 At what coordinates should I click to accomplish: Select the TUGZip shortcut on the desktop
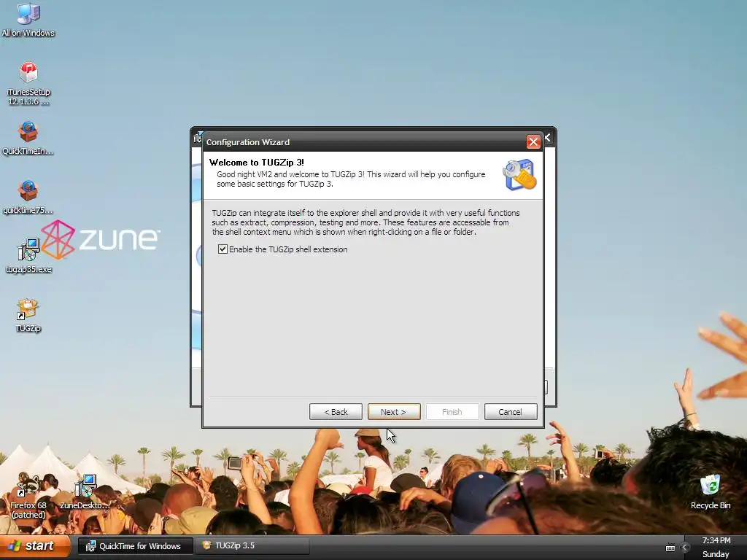point(28,315)
